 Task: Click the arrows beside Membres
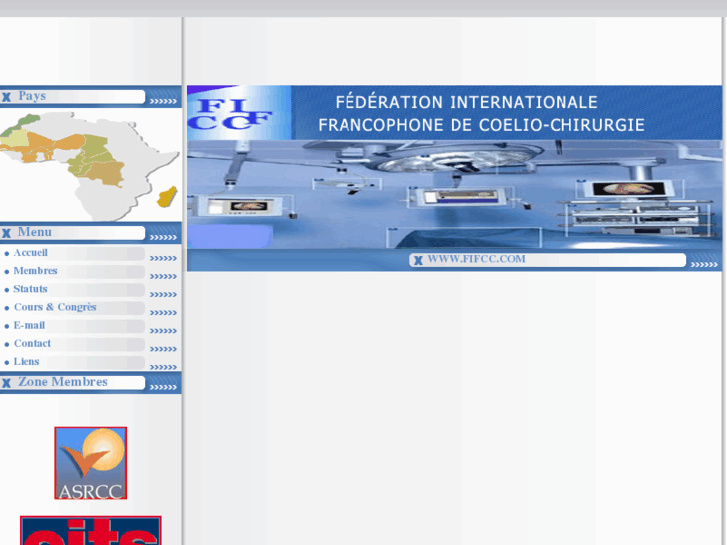point(163,276)
